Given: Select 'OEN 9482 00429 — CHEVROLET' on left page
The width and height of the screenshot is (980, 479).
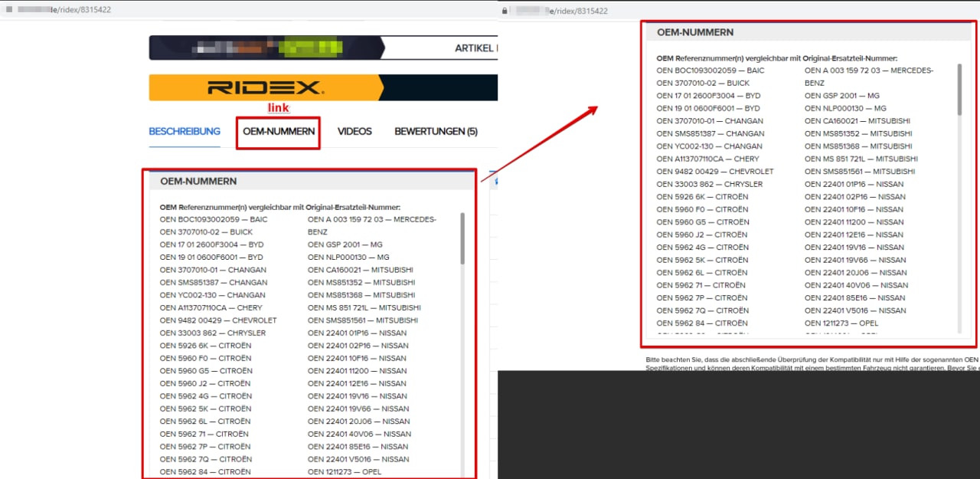Looking at the screenshot, I should [x=218, y=320].
